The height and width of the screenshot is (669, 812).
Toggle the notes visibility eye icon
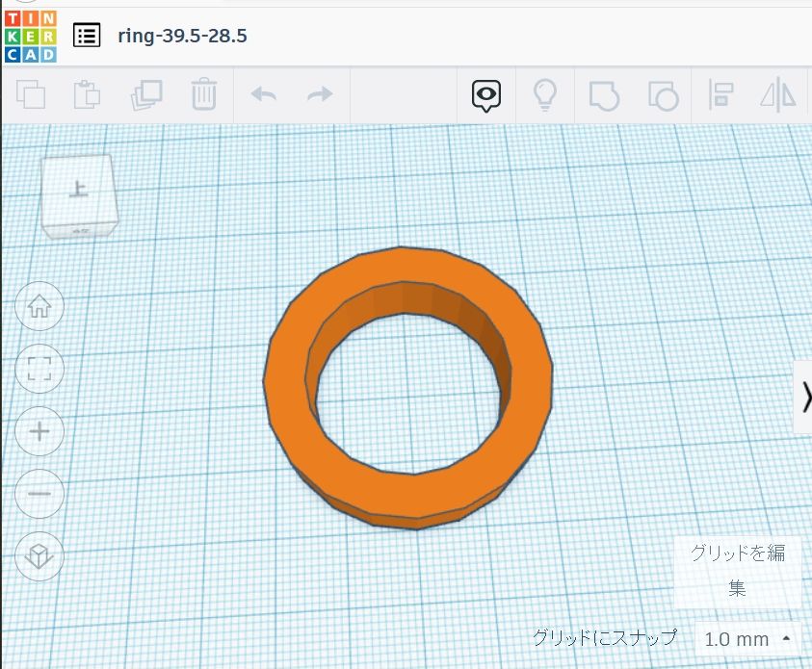click(x=486, y=94)
